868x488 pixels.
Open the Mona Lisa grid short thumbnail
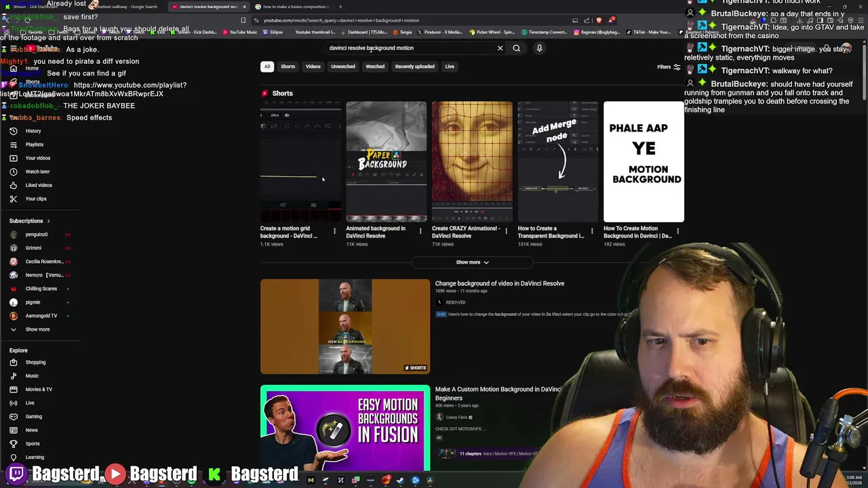(472, 161)
